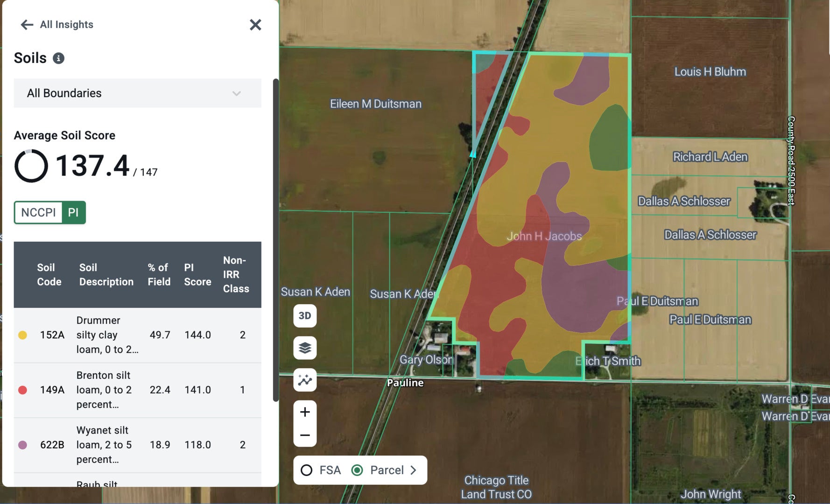This screenshot has height=504, width=830.
Task: Select the Drummer silty clay loam description
Action: click(x=107, y=335)
